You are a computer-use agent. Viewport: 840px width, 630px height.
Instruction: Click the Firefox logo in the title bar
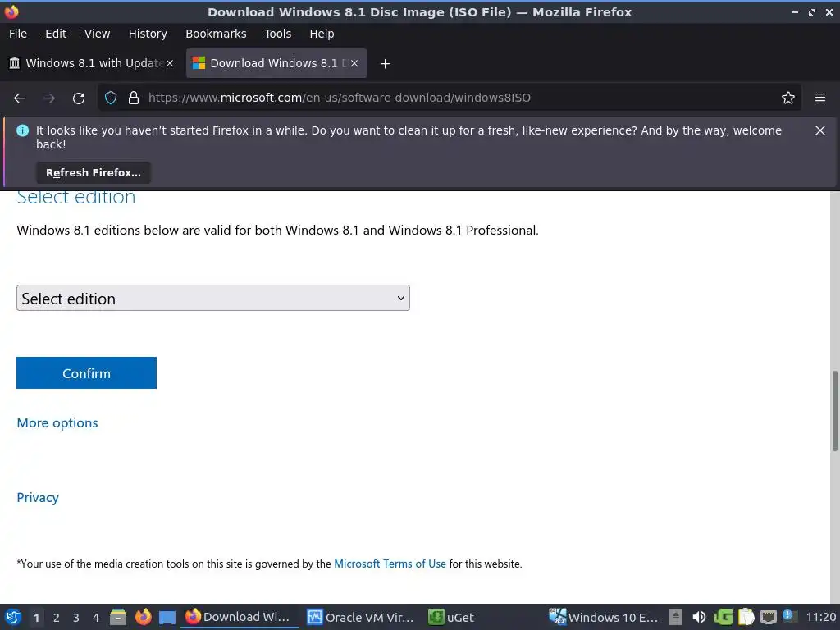[x=11, y=11]
